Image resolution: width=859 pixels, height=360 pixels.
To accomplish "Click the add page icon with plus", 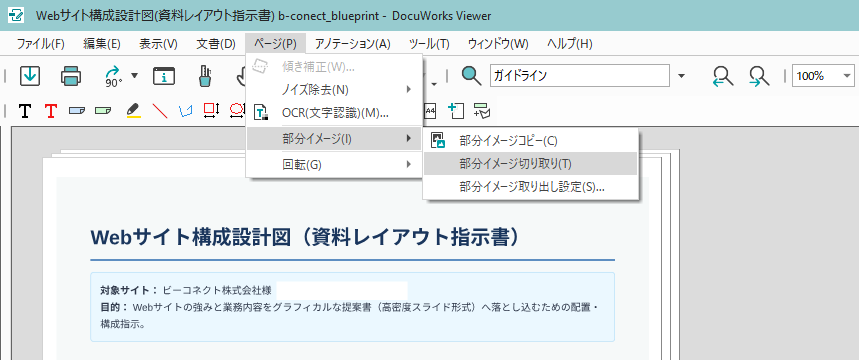I will pyautogui.click(x=456, y=111).
